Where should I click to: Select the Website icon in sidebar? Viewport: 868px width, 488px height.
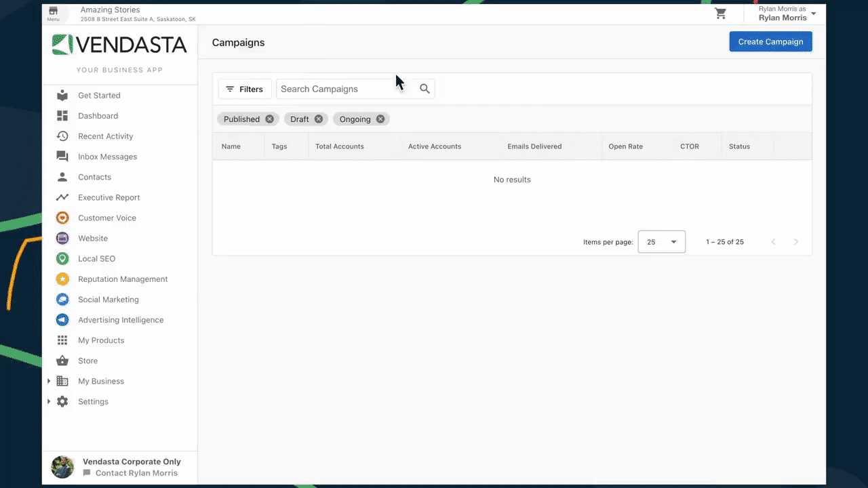coord(62,238)
